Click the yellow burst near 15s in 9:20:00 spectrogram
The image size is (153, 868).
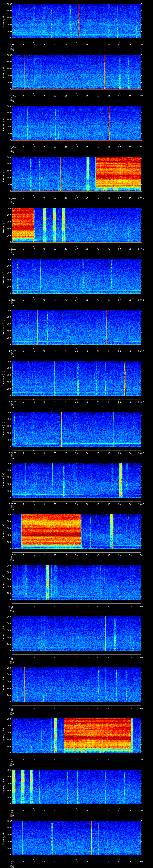(44, 225)
